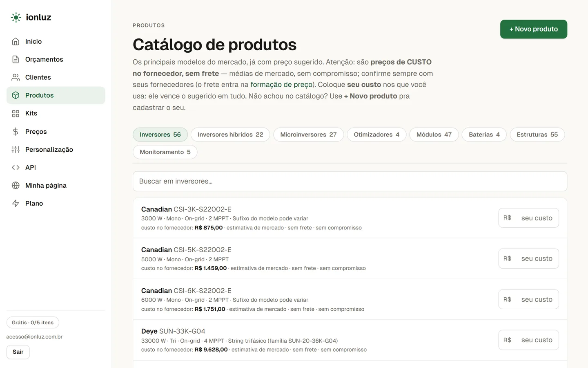
Task: Open the Baterias category
Action: tap(484, 135)
